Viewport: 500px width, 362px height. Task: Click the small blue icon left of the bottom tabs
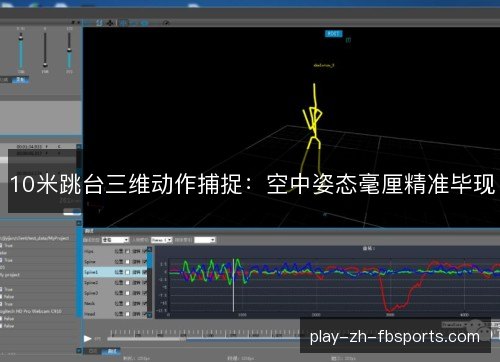point(79,350)
